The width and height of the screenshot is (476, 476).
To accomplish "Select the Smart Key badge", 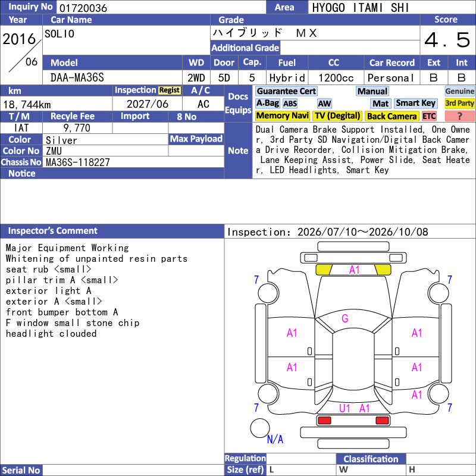I will pos(415,103).
